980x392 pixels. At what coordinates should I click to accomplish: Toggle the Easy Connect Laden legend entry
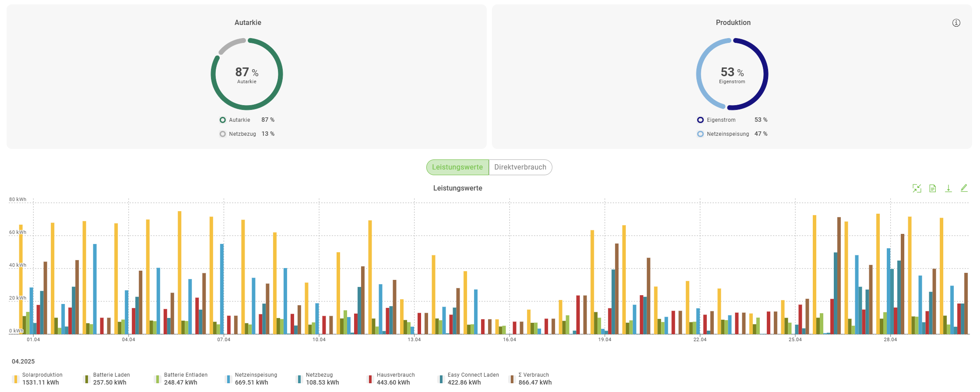[473, 375]
